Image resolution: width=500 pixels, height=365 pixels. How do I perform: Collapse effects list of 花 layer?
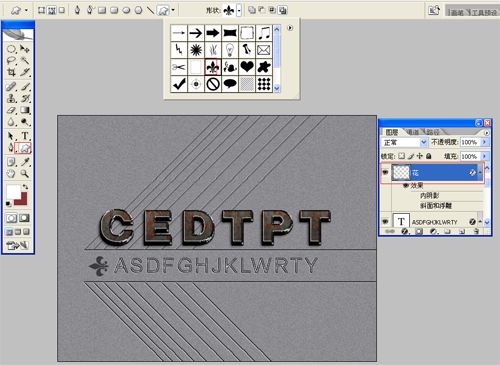(x=480, y=173)
